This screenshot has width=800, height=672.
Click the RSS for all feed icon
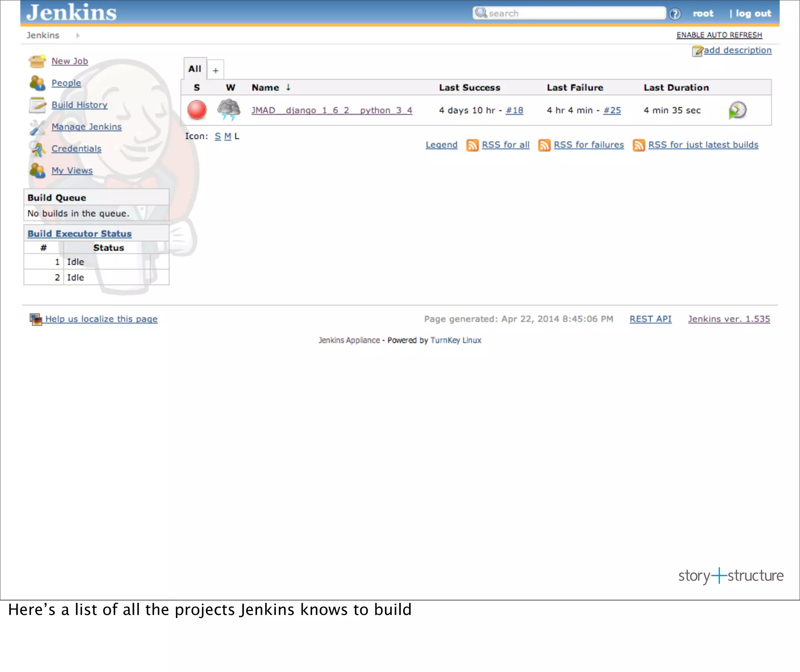tap(472, 145)
